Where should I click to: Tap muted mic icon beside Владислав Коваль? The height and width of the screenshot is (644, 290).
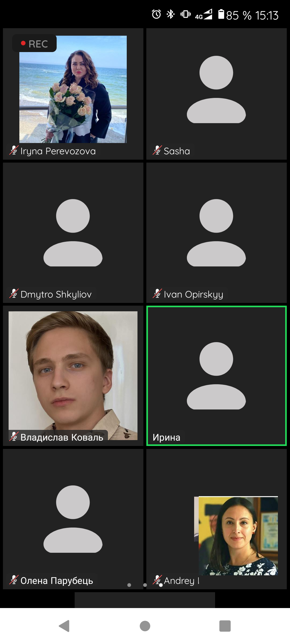(14, 437)
